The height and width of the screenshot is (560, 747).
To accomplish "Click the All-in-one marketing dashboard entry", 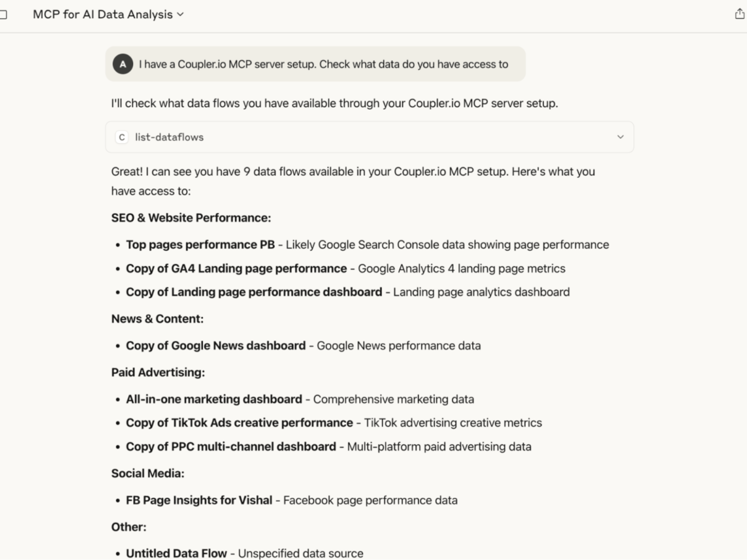I will 213,399.
